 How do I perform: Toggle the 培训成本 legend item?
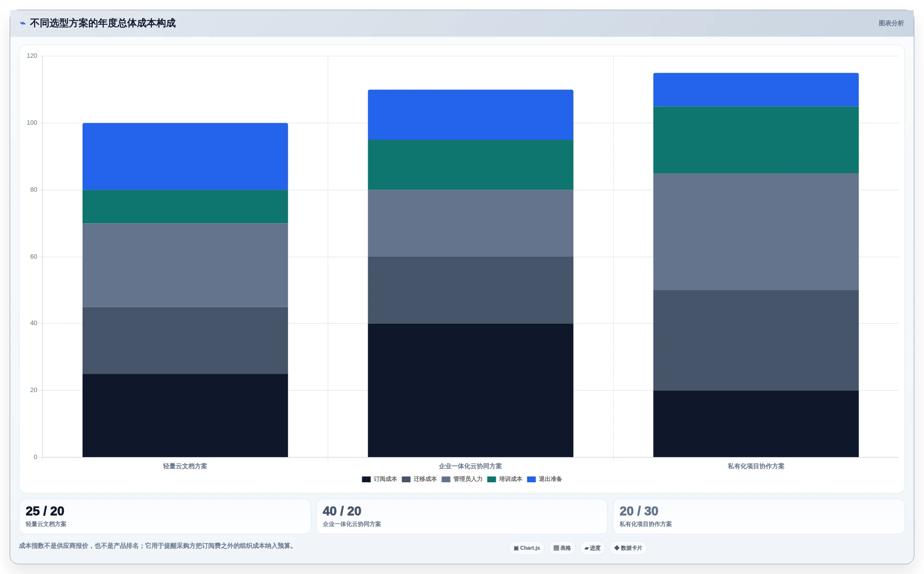click(x=504, y=479)
